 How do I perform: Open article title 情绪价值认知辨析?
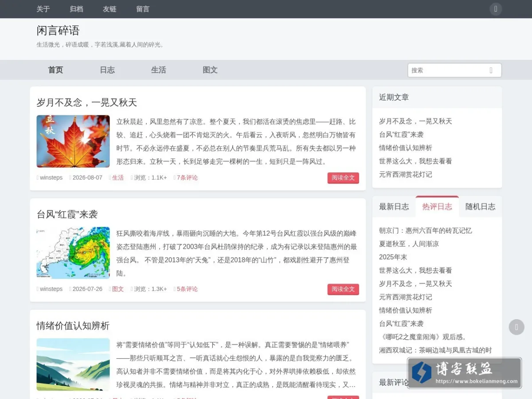coord(73,326)
